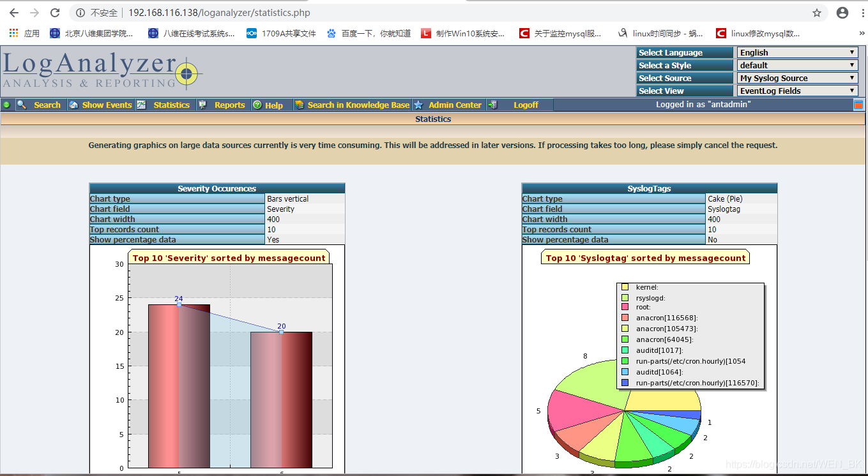This screenshot has width=868, height=476.
Task: Open the 1709A共享文件 bookmark
Action: click(281, 33)
